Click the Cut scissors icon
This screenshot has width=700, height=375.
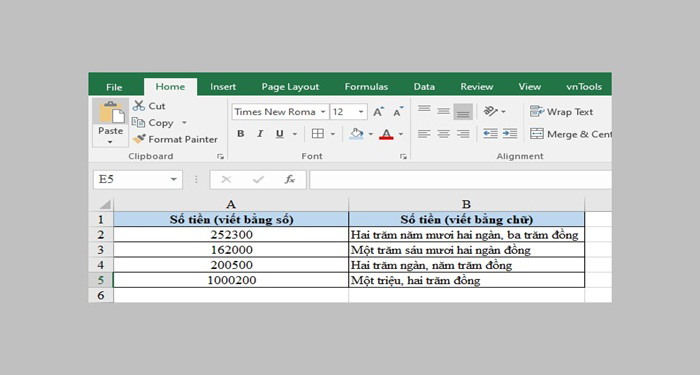point(139,106)
